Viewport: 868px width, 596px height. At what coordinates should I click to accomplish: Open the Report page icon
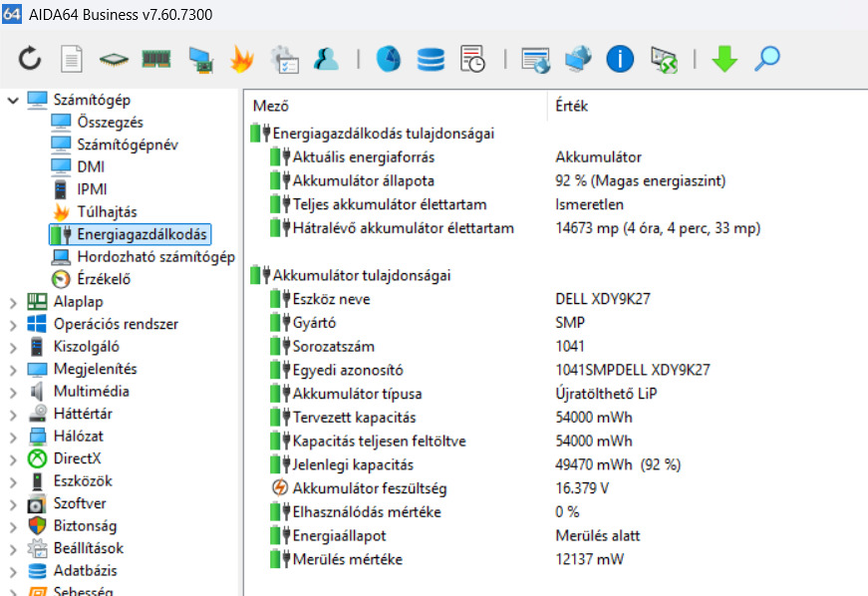tap(72, 59)
